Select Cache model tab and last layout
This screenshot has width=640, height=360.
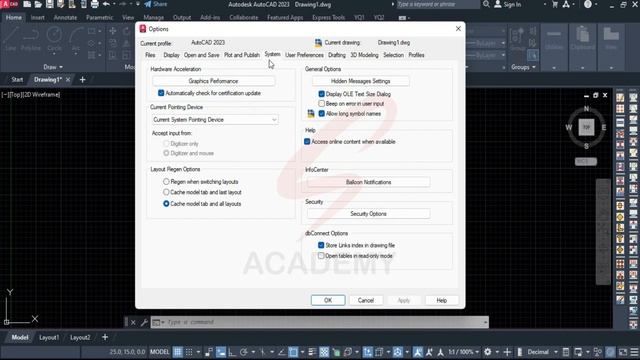pos(166,192)
